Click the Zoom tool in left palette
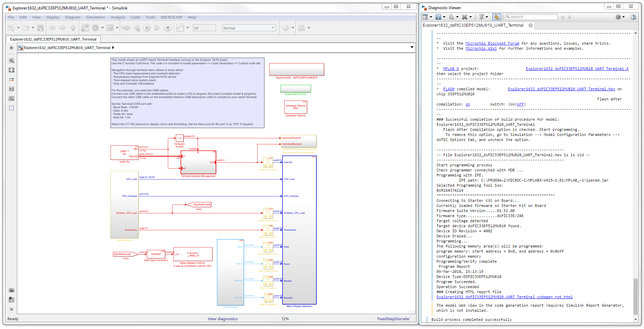 click(x=12, y=61)
